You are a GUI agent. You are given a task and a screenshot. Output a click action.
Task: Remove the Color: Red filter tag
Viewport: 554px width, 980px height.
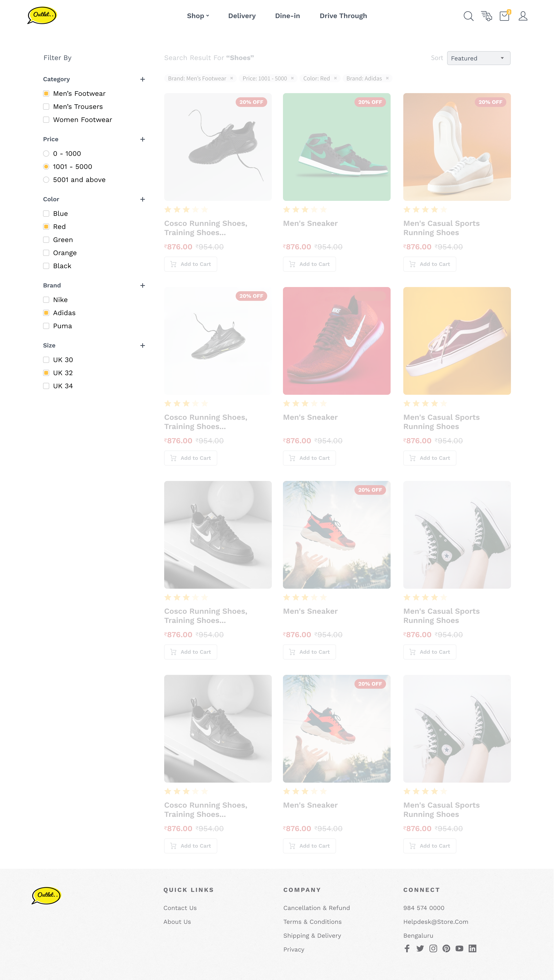335,78
